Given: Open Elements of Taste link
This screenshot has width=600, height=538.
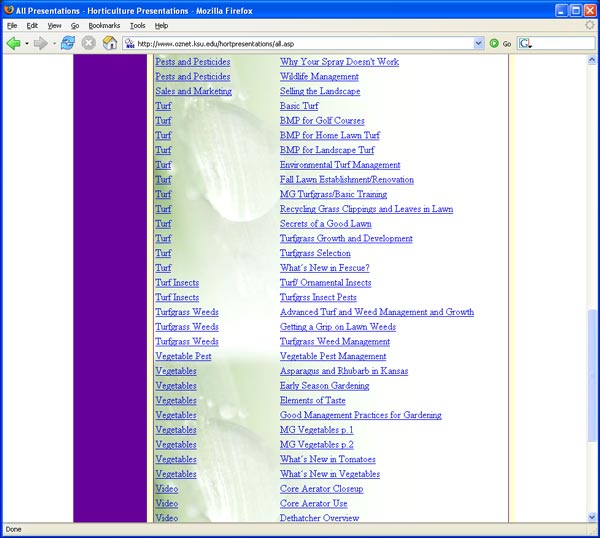Looking at the screenshot, I should pos(313,400).
